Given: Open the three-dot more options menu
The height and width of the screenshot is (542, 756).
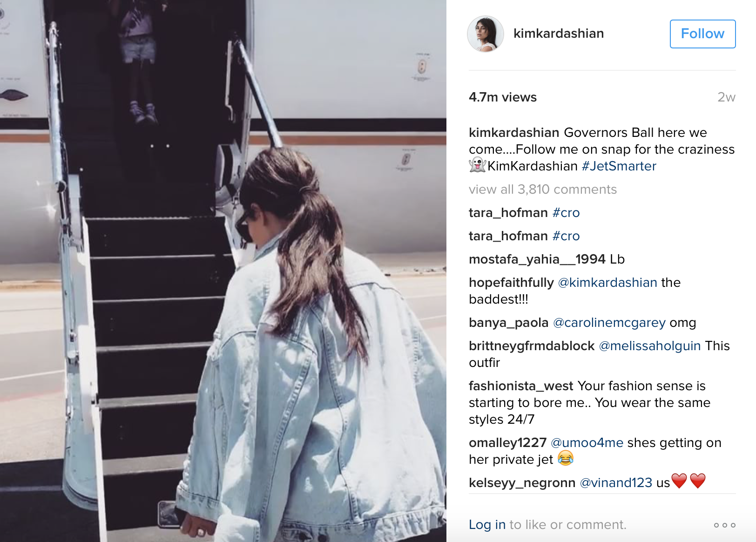Looking at the screenshot, I should [x=724, y=525].
